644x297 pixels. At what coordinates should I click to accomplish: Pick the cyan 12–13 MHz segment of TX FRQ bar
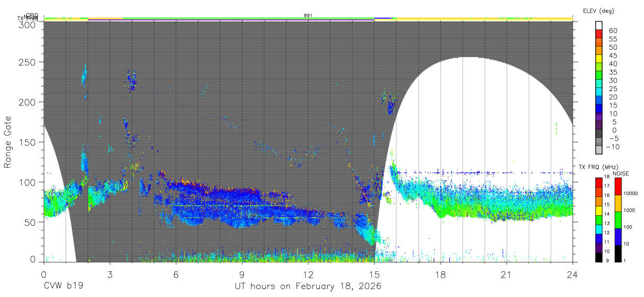pyautogui.click(x=598, y=228)
